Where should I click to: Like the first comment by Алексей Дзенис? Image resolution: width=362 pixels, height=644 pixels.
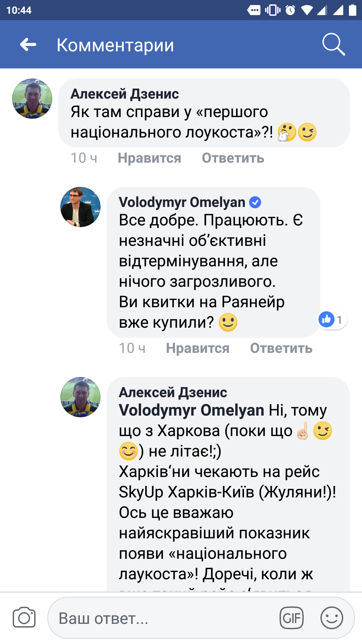click(x=149, y=158)
